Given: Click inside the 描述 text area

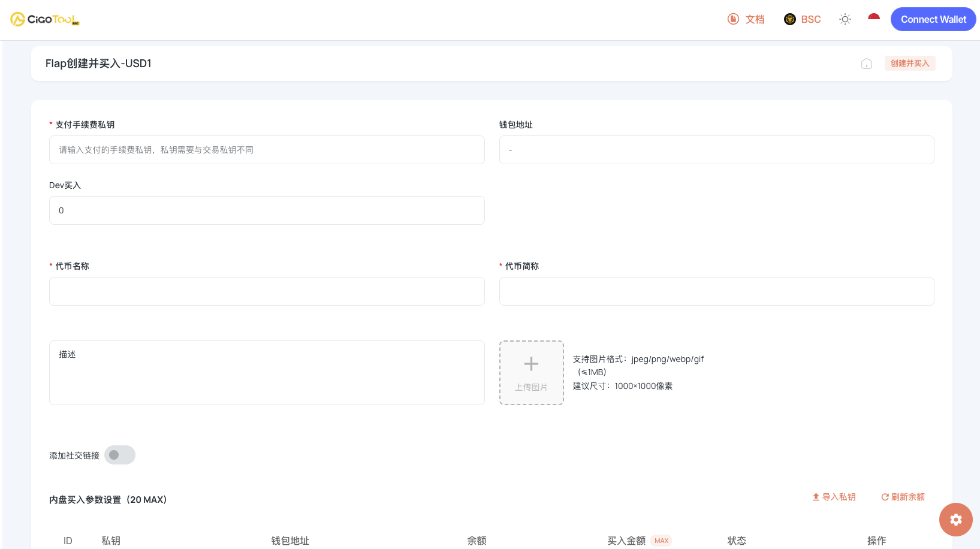Looking at the screenshot, I should (x=267, y=372).
